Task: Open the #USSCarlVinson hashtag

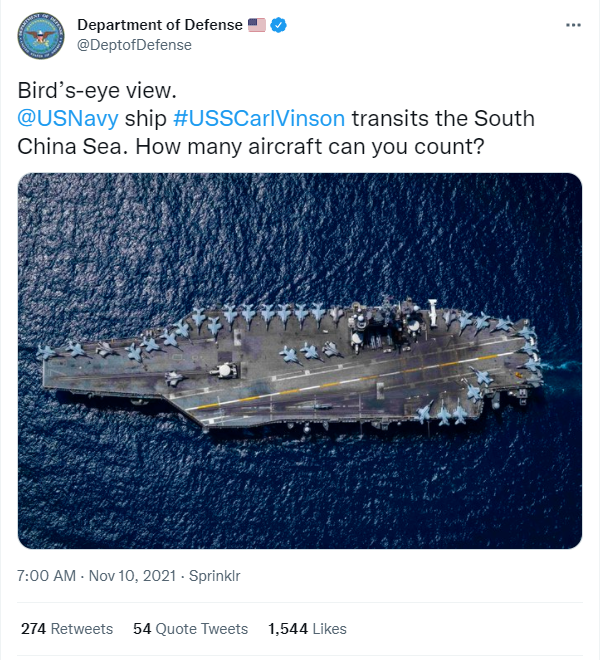Action: point(259,118)
